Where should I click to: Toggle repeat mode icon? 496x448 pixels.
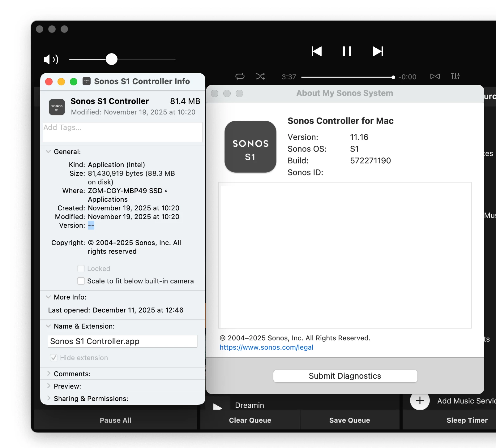240,76
